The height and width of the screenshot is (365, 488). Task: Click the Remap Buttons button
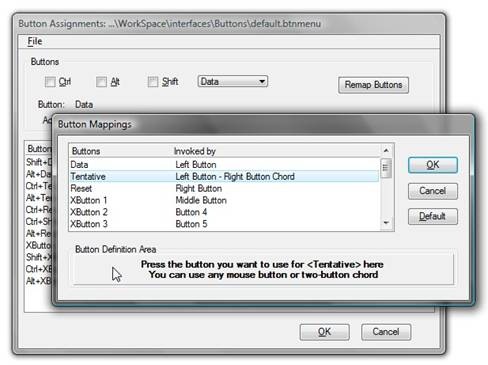(373, 85)
